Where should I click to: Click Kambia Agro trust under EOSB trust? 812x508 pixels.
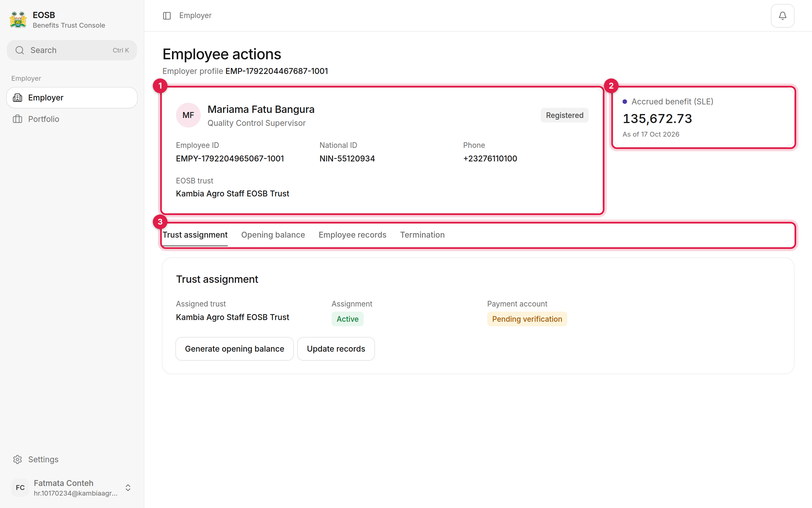(232, 194)
